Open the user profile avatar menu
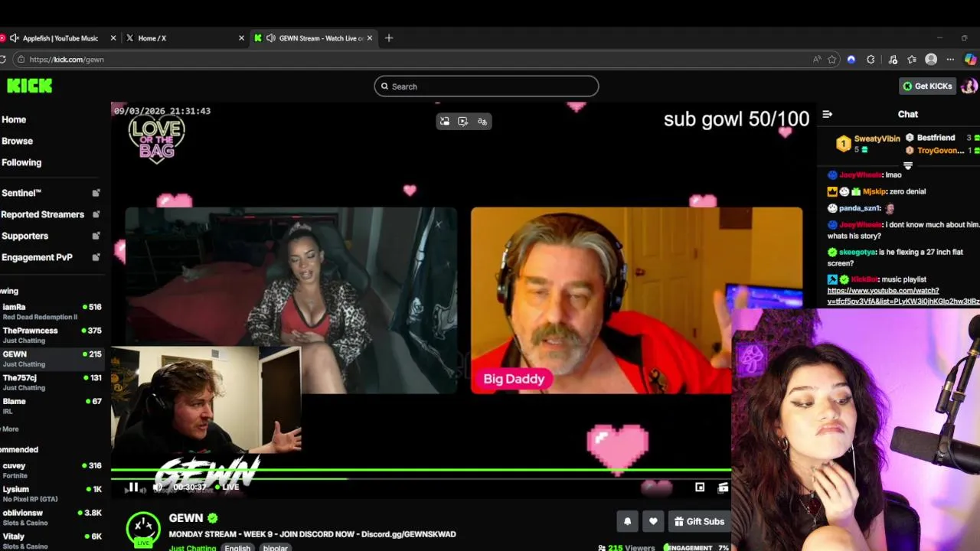Screen dimensions: 980x551 [x=969, y=86]
